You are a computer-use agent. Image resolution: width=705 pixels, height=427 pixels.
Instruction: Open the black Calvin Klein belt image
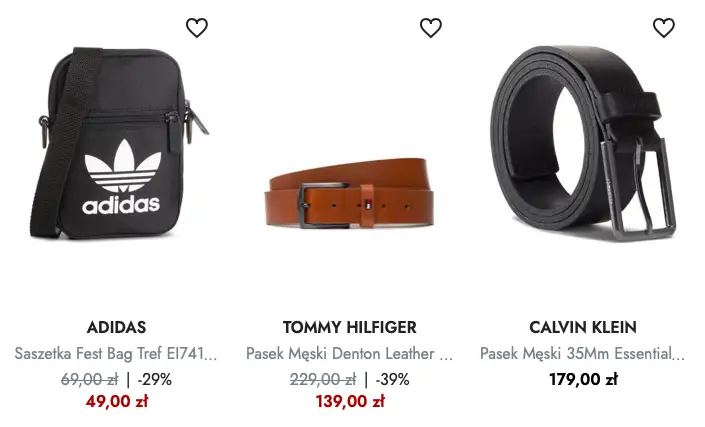(583, 143)
